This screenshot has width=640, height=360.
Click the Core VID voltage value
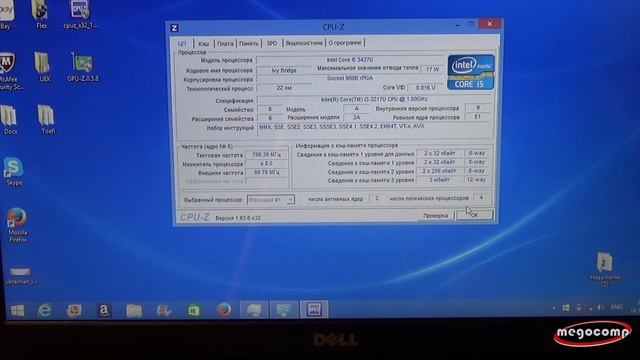pyautogui.click(x=426, y=87)
